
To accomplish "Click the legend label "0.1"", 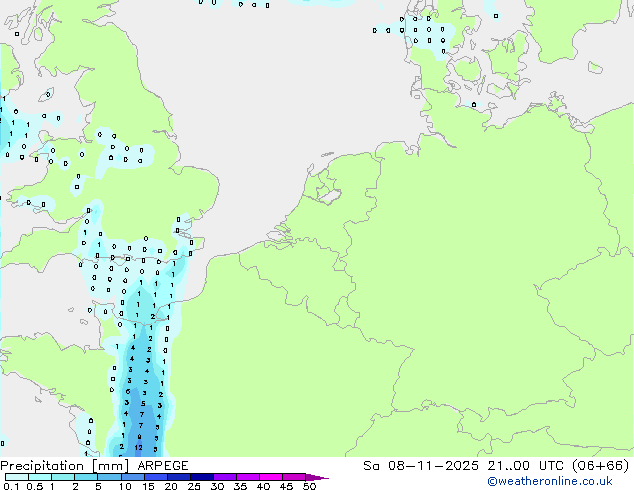I will point(11,486).
